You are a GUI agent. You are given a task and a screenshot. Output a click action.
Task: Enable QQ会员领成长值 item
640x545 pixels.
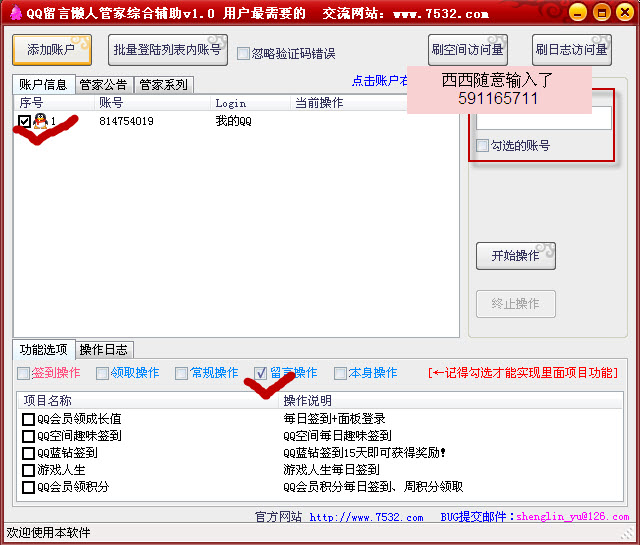click(28, 419)
